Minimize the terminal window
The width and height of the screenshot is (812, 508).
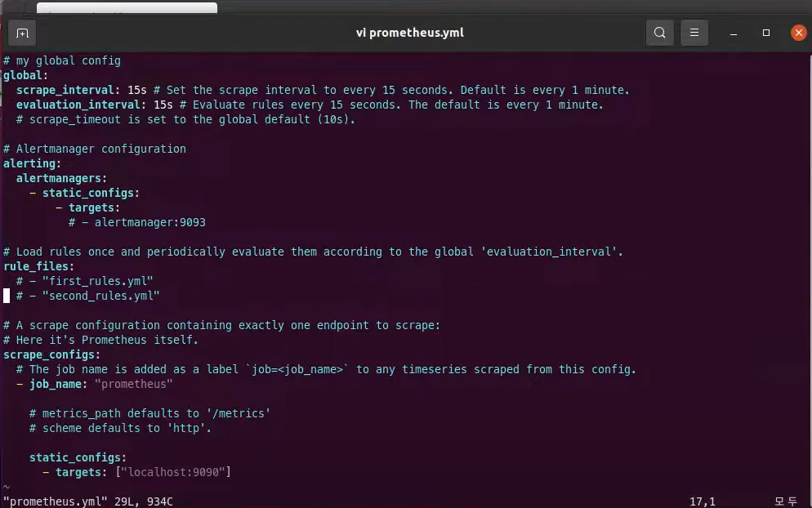click(x=734, y=33)
